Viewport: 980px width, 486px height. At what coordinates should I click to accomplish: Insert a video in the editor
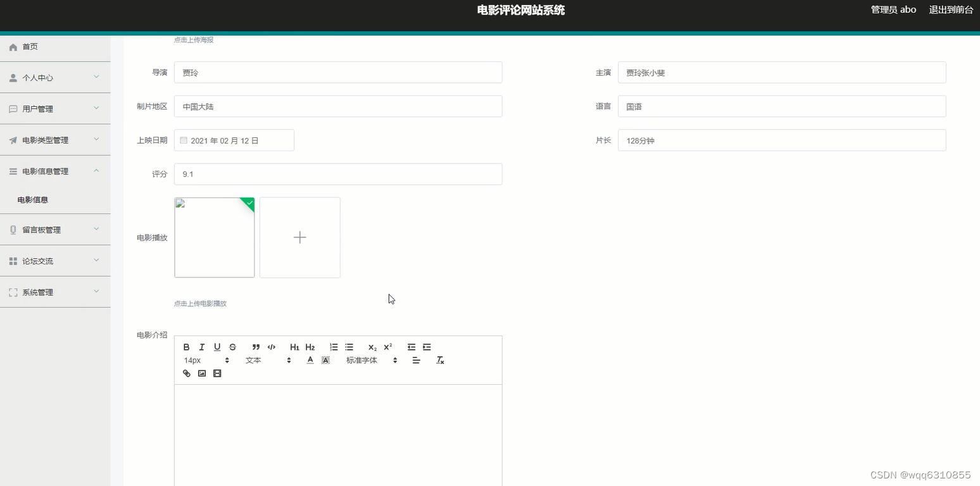click(x=217, y=373)
